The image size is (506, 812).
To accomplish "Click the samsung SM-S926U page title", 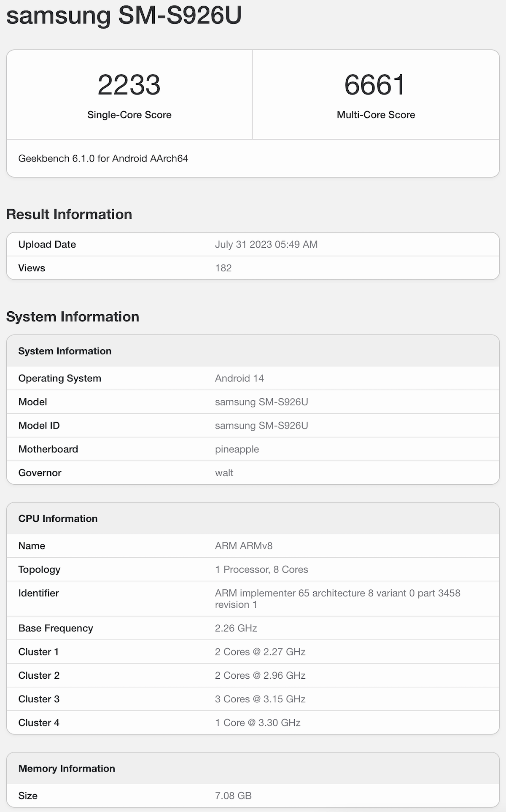I will click(x=124, y=15).
